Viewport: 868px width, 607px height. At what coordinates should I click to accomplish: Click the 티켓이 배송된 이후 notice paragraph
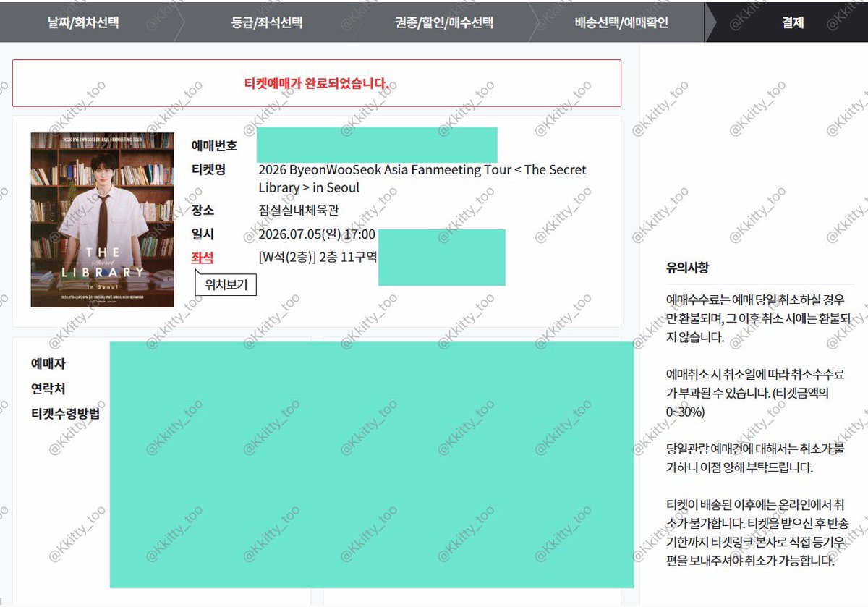point(759,533)
